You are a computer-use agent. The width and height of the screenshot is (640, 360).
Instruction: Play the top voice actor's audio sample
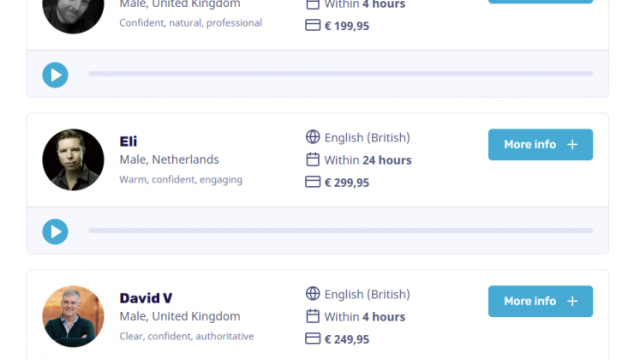point(55,75)
